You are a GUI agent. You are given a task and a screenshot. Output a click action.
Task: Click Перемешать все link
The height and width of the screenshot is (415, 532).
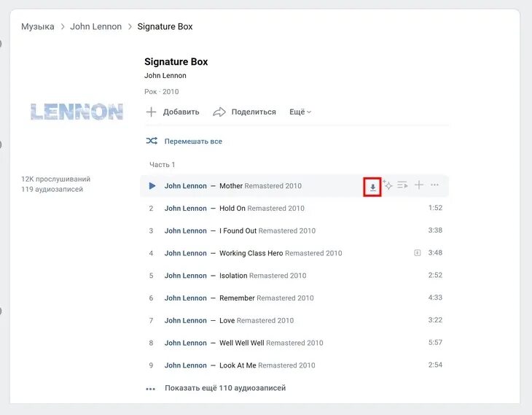[x=193, y=141]
